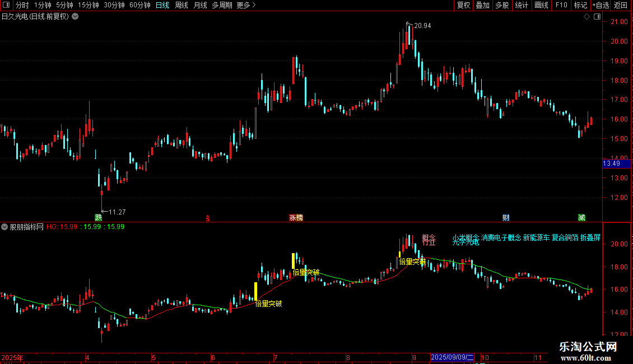Click the 标记 mark button
Screen dimensions: 633x364
pyautogui.click(x=580, y=5)
